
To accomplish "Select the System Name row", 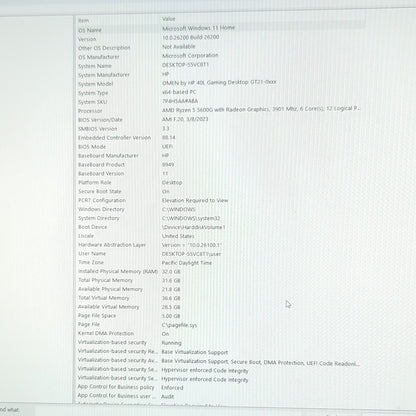I will click(220, 65).
